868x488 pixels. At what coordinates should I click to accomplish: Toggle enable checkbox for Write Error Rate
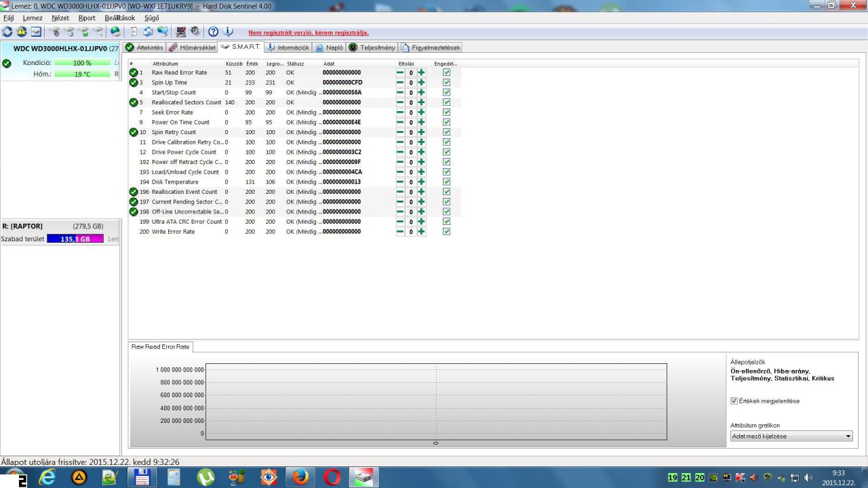click(x=446, y=232)
